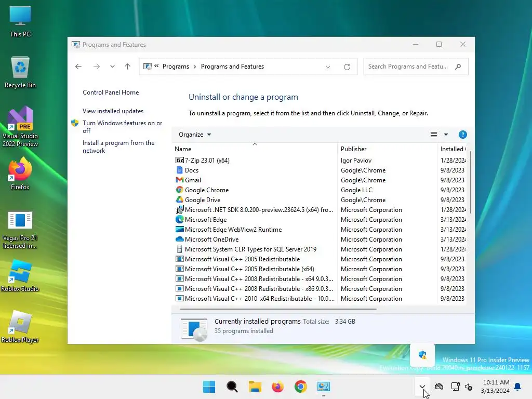
Task: Open Help with the question mark icon
Action: (463, 135)
